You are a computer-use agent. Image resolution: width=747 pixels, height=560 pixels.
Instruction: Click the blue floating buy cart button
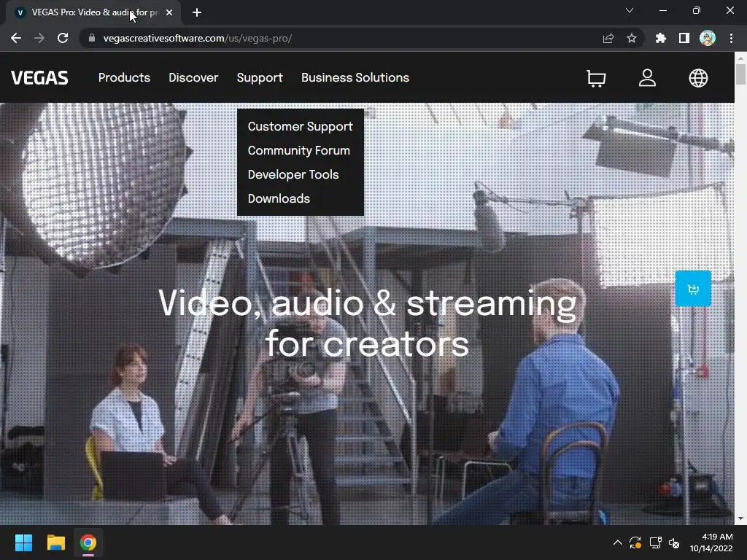(693, 289)
